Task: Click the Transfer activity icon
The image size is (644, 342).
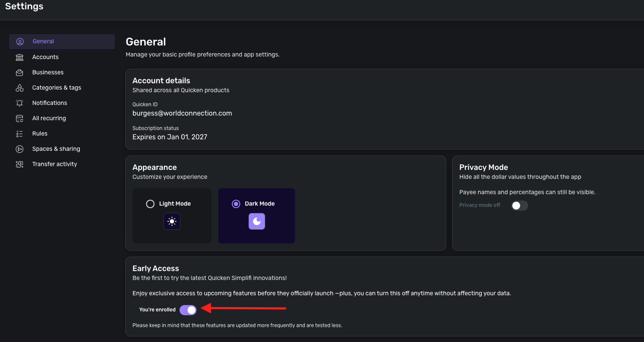Action: click(20, 164)
